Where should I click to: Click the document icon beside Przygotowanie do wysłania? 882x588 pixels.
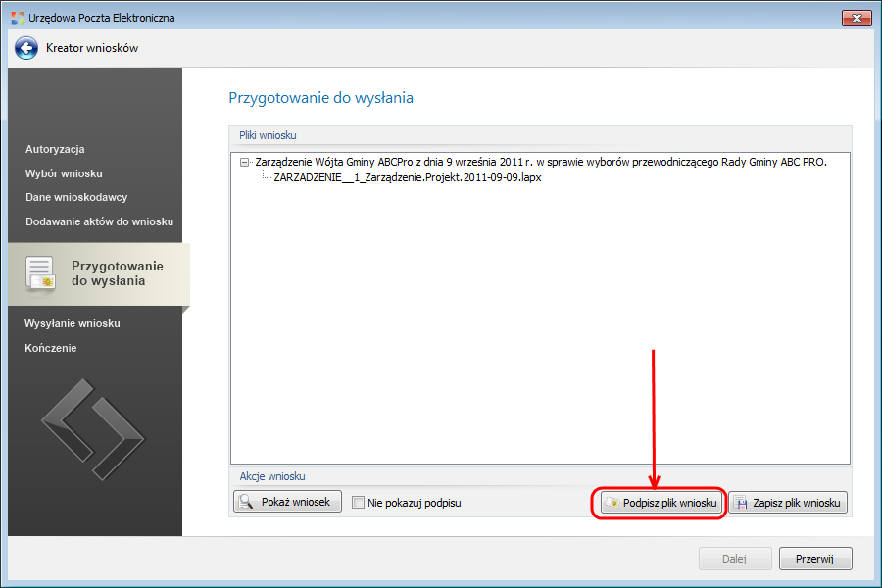[x=40, y=274]
